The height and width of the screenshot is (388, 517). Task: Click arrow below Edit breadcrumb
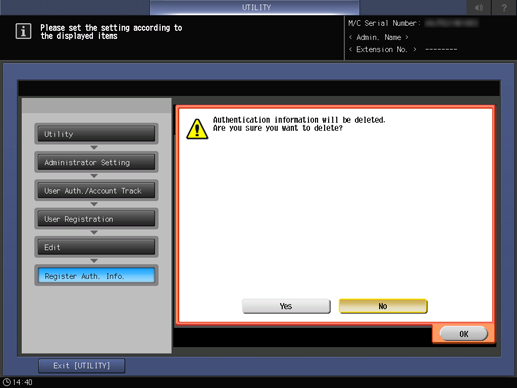click(94, 261)
